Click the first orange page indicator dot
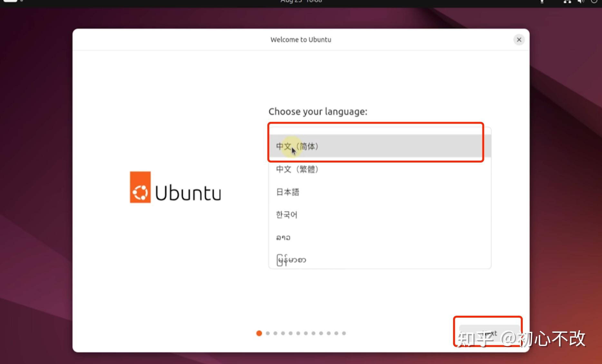This screenshot has width=602, height=364. coord(259,333)
